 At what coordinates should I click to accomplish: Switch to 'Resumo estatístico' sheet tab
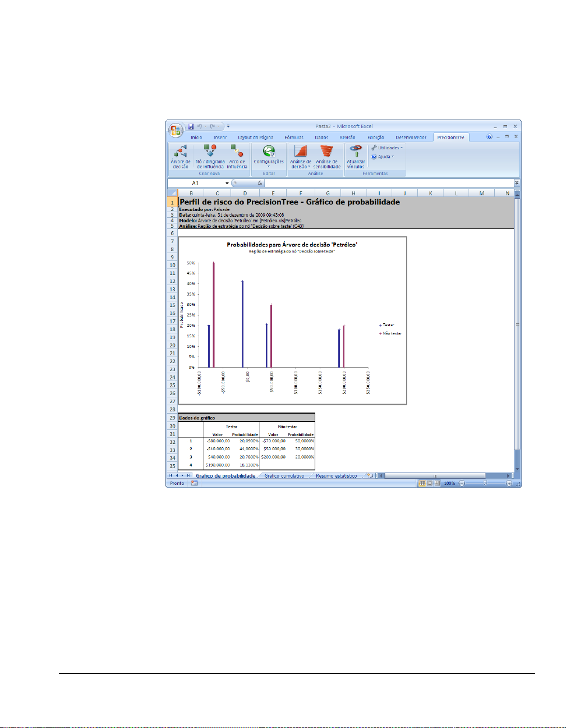point(336,475)
